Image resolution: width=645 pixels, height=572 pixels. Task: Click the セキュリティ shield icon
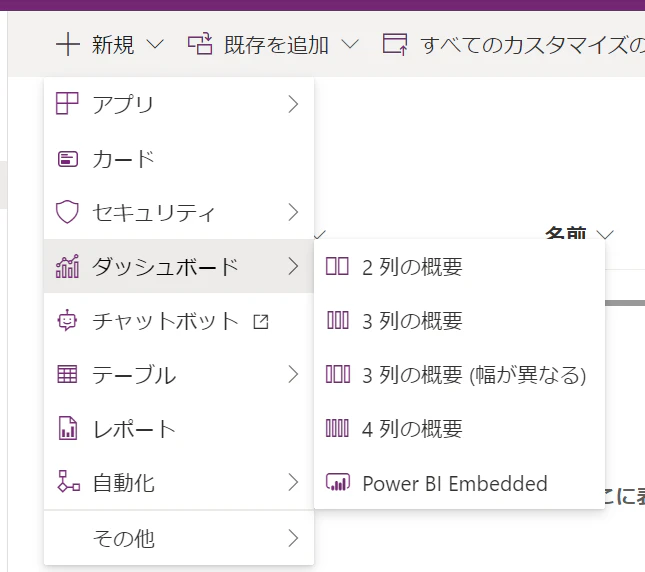[67, 212]
